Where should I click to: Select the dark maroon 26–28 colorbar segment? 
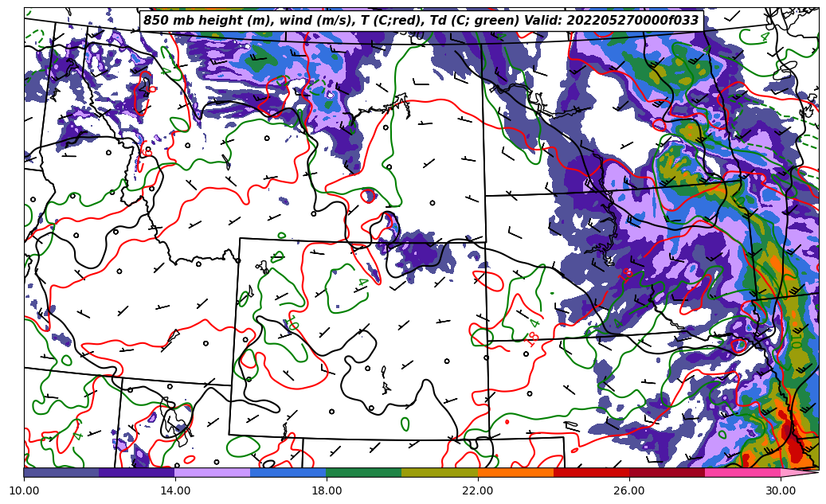[x=667, y=472]
